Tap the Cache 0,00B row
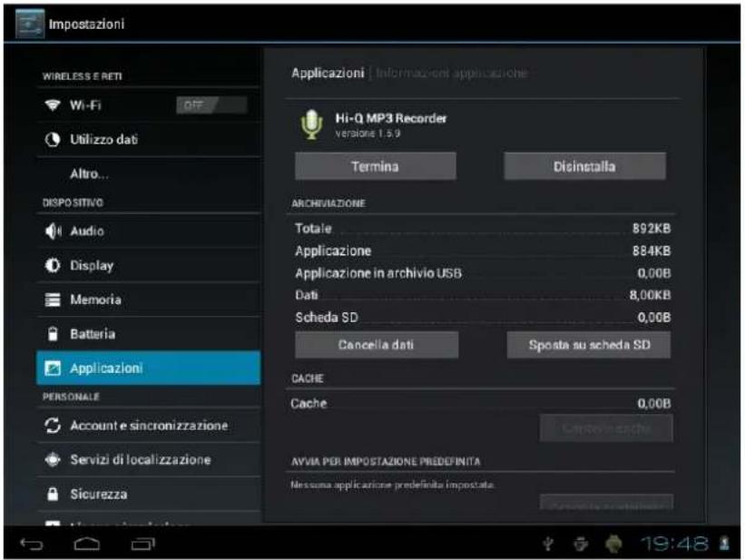745x560 pixels. tap(481, 404)
